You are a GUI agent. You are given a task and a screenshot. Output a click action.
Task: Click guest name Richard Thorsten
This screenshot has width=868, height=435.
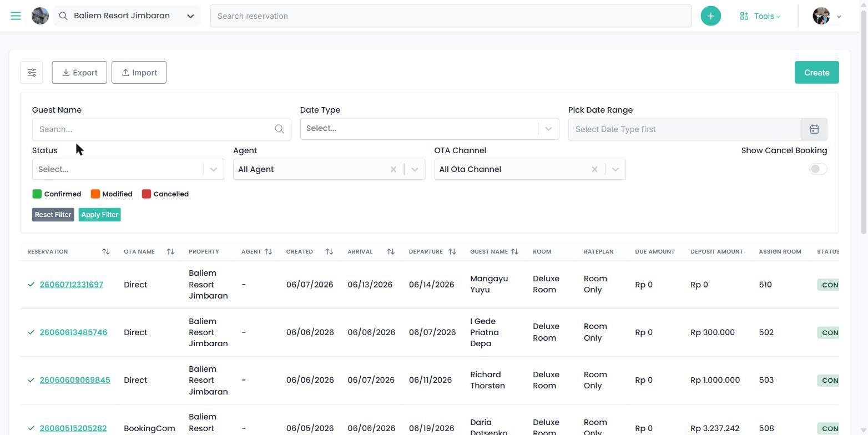coord(487,380)
